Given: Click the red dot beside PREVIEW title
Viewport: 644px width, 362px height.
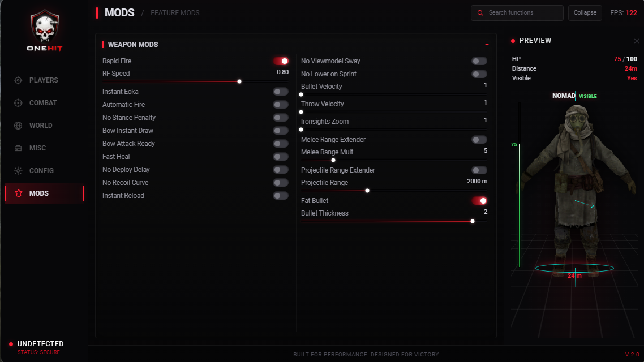Looking at the screenshot, I should (513, 41).
